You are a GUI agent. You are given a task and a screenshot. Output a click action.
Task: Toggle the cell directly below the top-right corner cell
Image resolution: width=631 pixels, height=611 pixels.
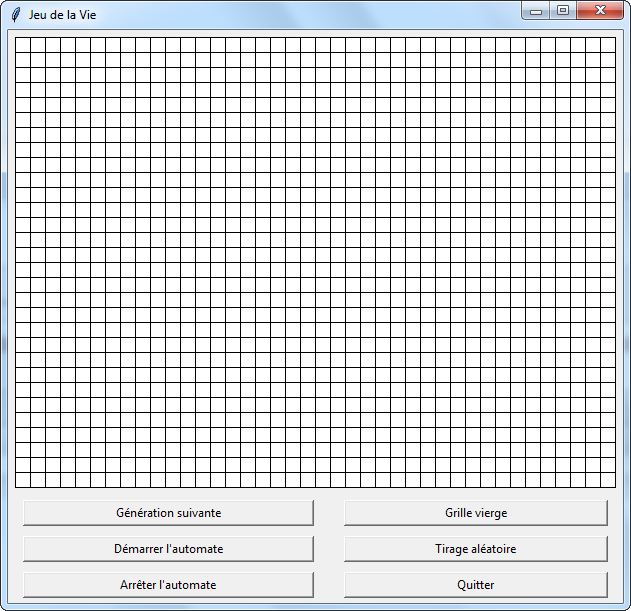click(x=607, y=60)
